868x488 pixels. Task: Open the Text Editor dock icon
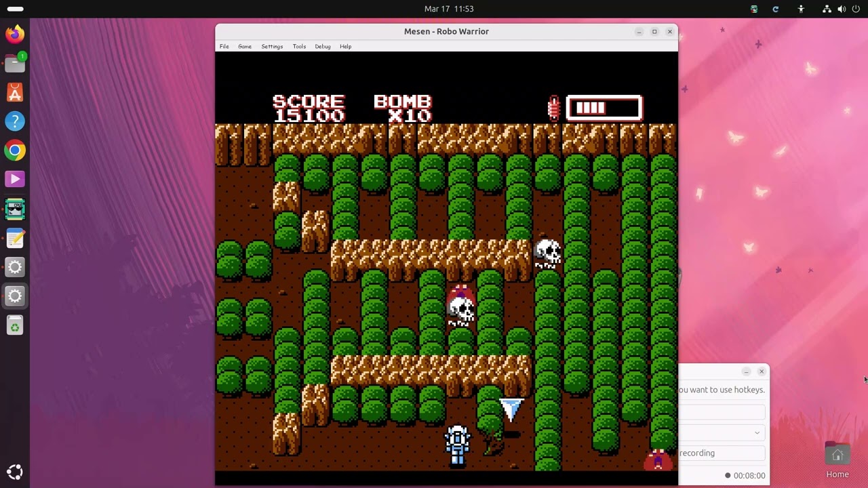(15, 238)
